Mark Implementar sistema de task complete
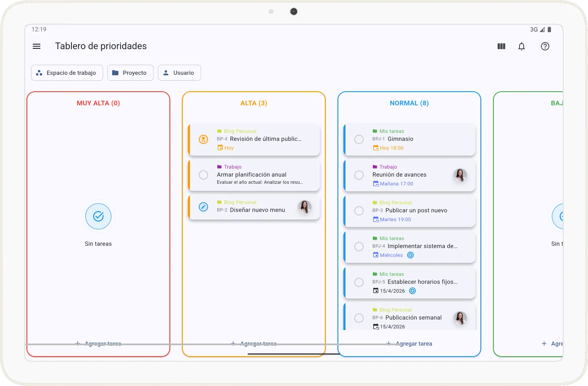 coord(359,246)
